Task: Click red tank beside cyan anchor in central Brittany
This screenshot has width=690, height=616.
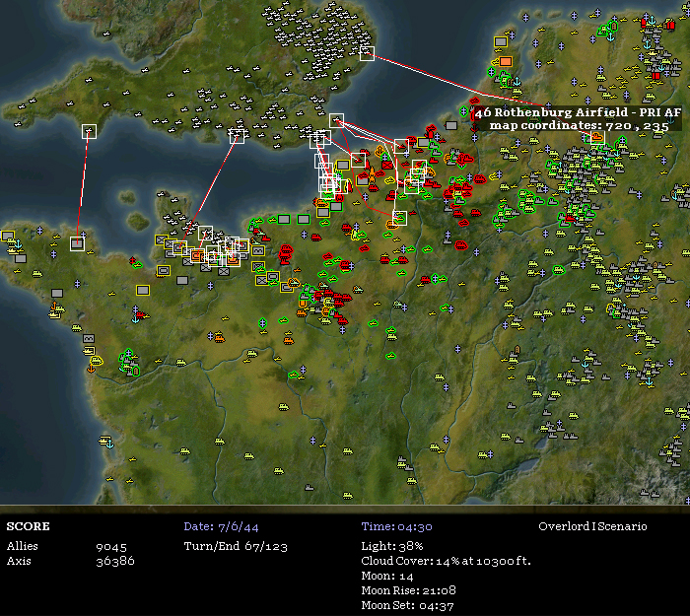Action: point(140,314)
